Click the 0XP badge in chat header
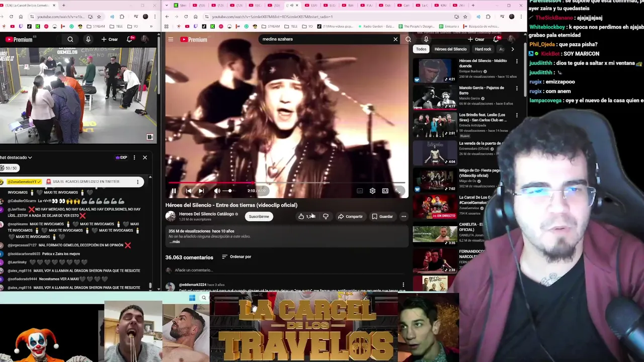This screenshot has height=362, width=644. pyautogui.click(x=122, y=158)
